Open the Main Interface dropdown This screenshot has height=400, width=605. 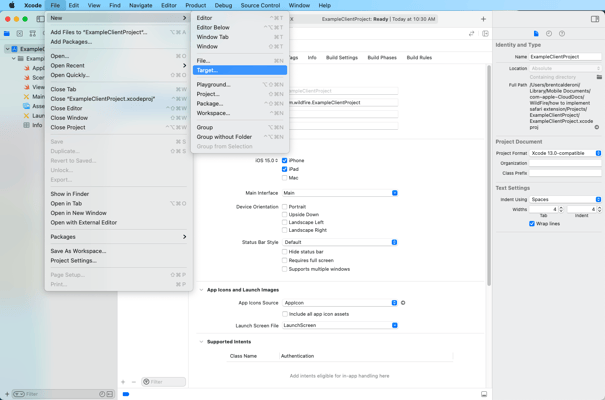[340, 193]
